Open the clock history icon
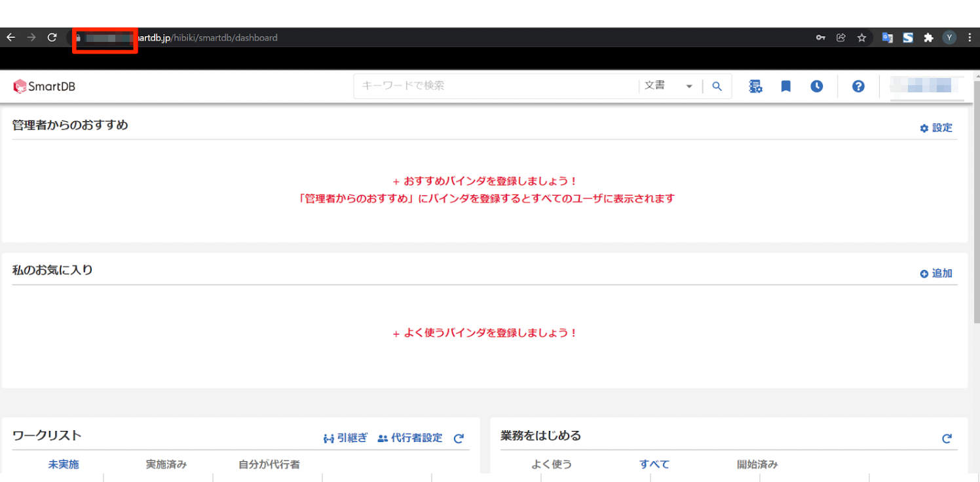This screenshot has width=980, height=482. click(x=816, y=86)
